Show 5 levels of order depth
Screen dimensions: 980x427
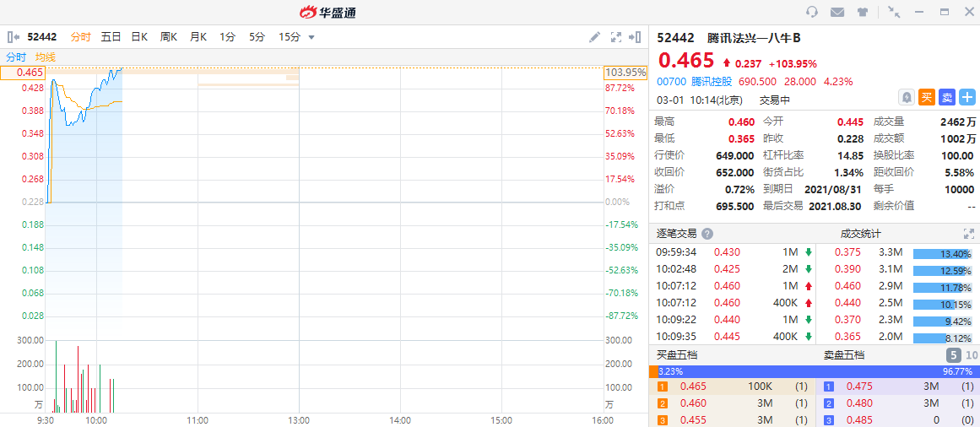click(953, 356)
